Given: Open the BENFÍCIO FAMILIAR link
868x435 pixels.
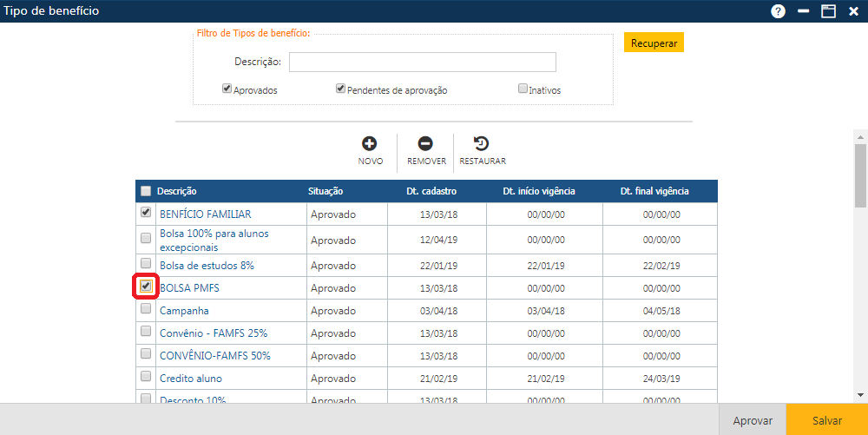Looking at the screenshot, I should pos(206,214).
